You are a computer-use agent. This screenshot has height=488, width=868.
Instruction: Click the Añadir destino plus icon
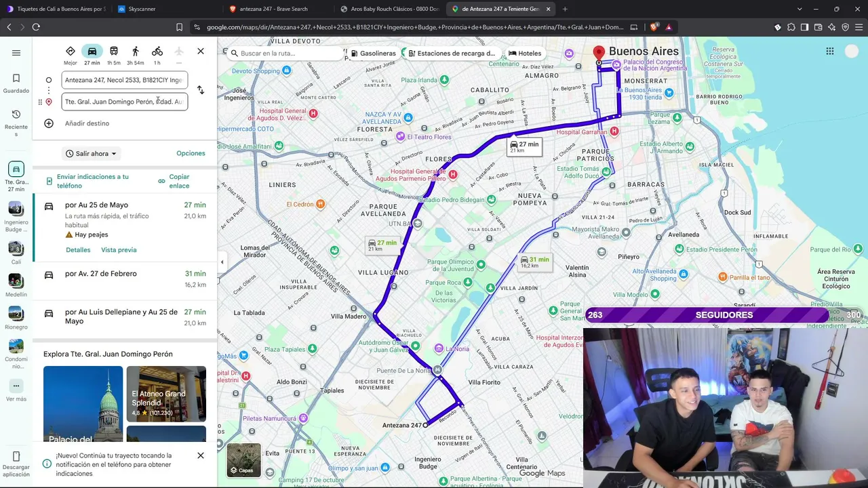pos(49,123)
